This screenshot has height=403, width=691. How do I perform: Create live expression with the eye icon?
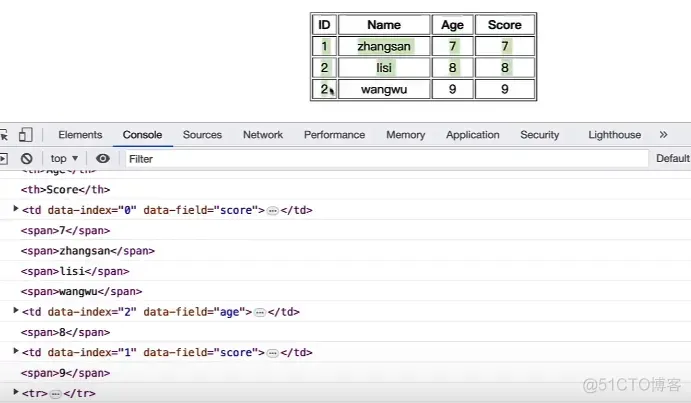(103, 158)
